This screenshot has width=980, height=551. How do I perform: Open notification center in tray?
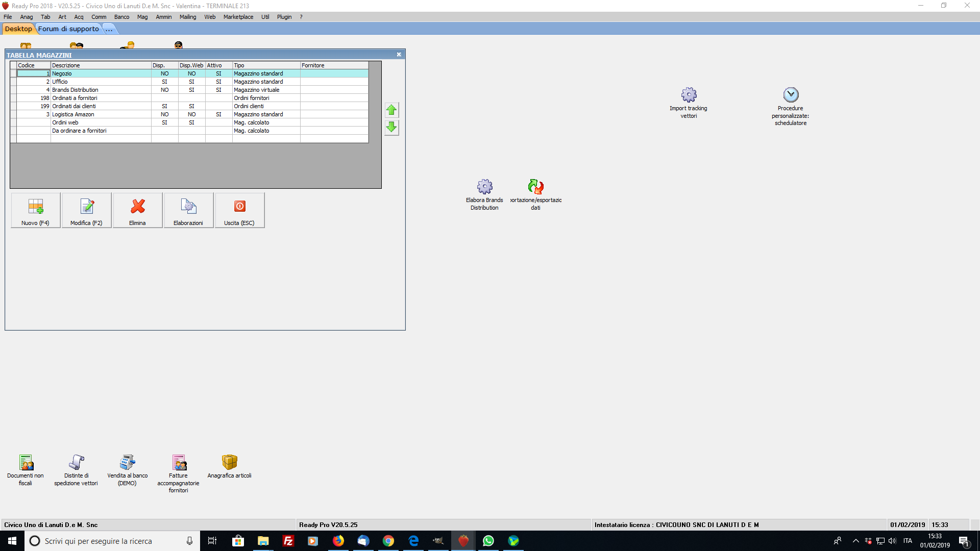coord(964,541)
